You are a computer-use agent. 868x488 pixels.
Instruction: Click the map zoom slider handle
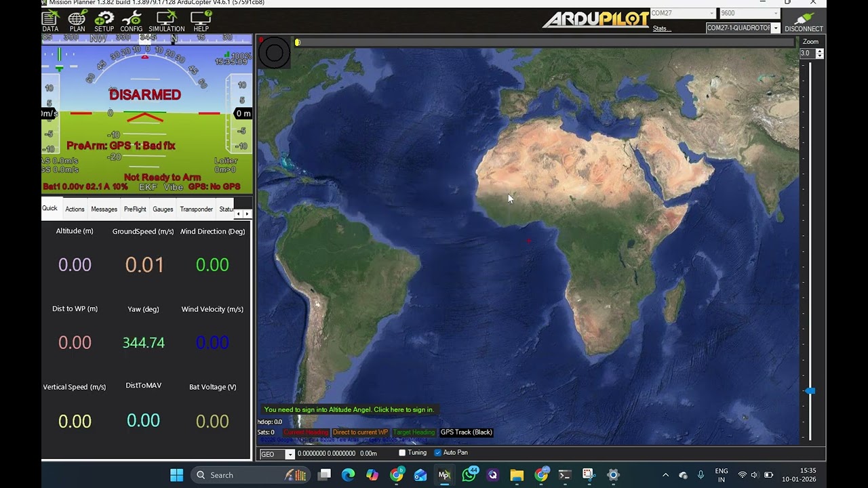(810, 391)
